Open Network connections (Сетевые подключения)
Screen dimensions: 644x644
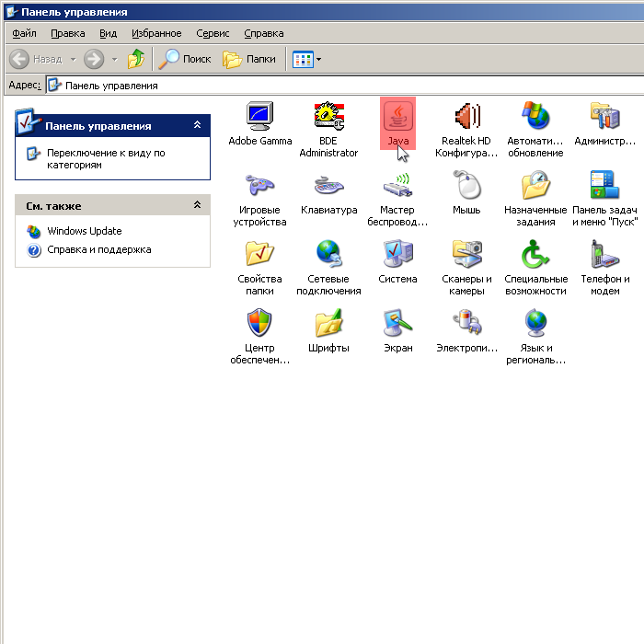pyautogui.click(x=328, y=268)
